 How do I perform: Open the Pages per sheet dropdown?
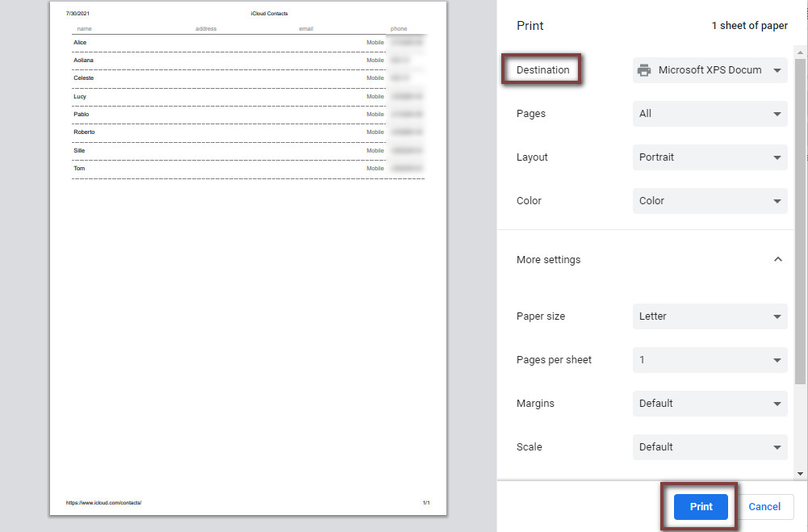coord(710,360)
